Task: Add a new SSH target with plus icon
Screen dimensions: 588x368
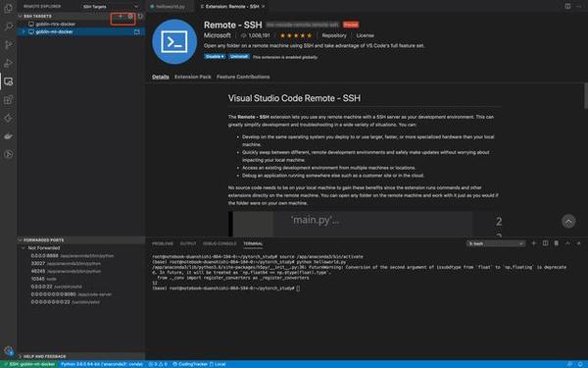Action: (x=121, y=16)
